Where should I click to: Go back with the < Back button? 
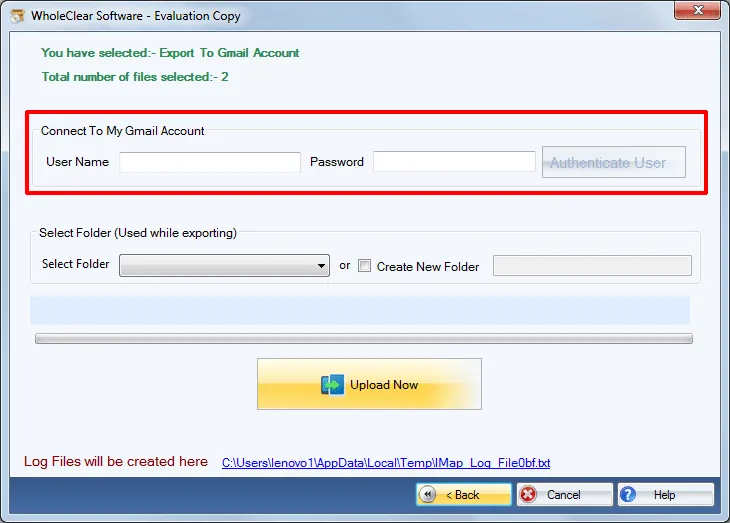[x=464, y=495]
